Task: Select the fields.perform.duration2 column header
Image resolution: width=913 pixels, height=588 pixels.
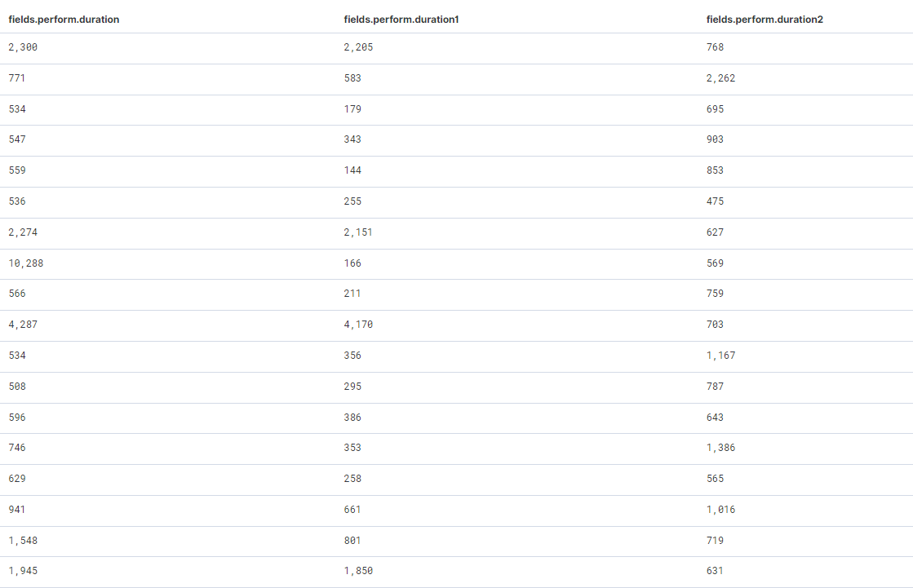Action: coord(765,19)
